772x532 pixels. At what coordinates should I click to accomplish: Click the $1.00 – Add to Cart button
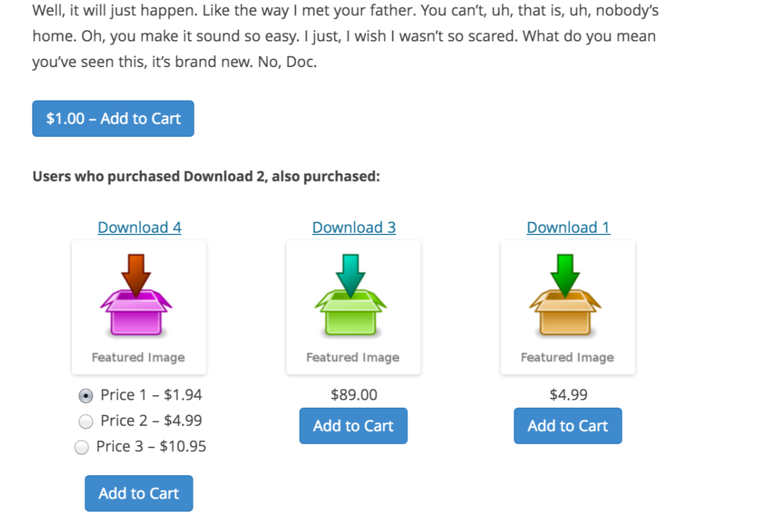point(113,118)
